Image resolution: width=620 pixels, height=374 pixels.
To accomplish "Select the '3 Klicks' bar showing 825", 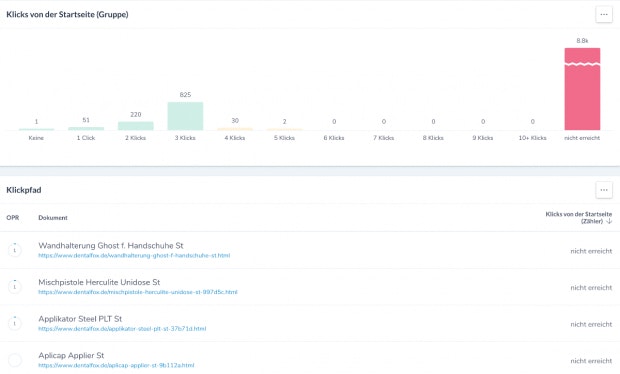I will (185, 116).
